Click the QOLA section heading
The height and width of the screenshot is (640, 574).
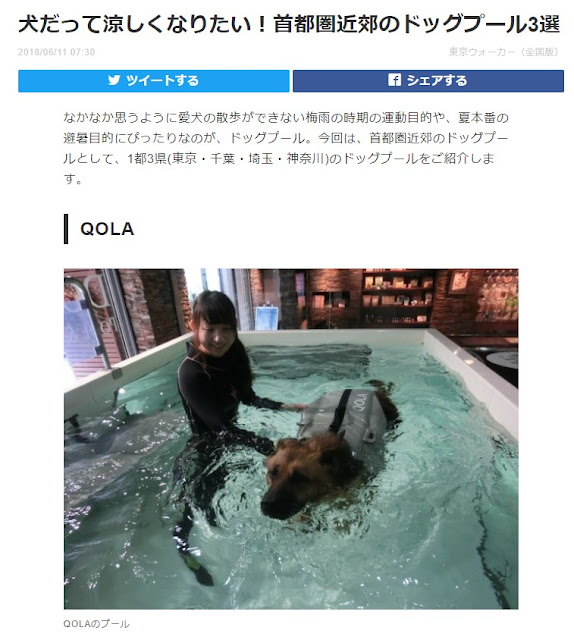tap(107, 229)
